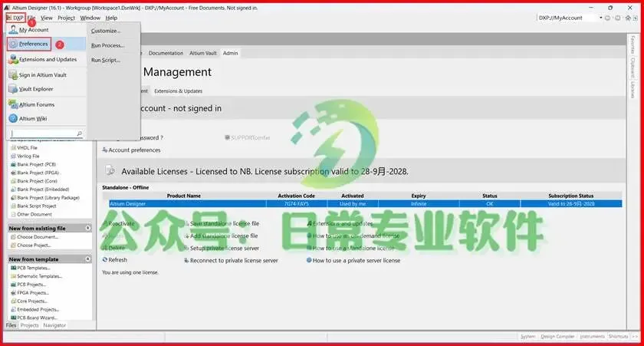Open How to use a private server license

356,261
